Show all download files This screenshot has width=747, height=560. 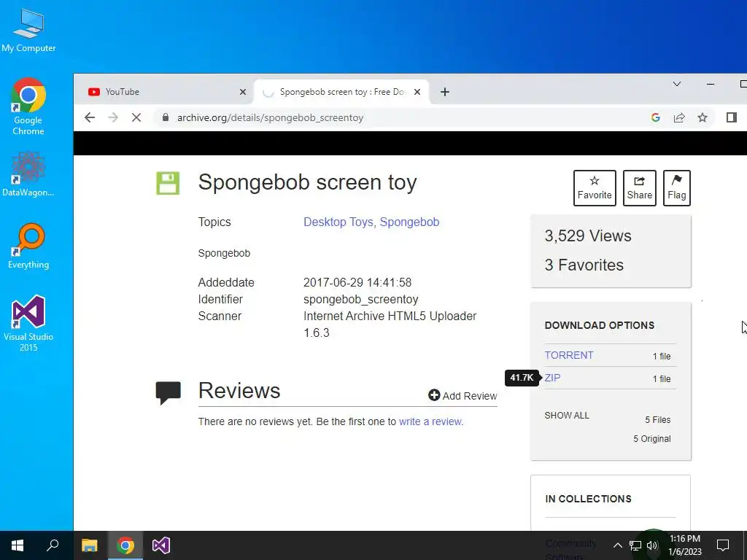coord(567,415)
